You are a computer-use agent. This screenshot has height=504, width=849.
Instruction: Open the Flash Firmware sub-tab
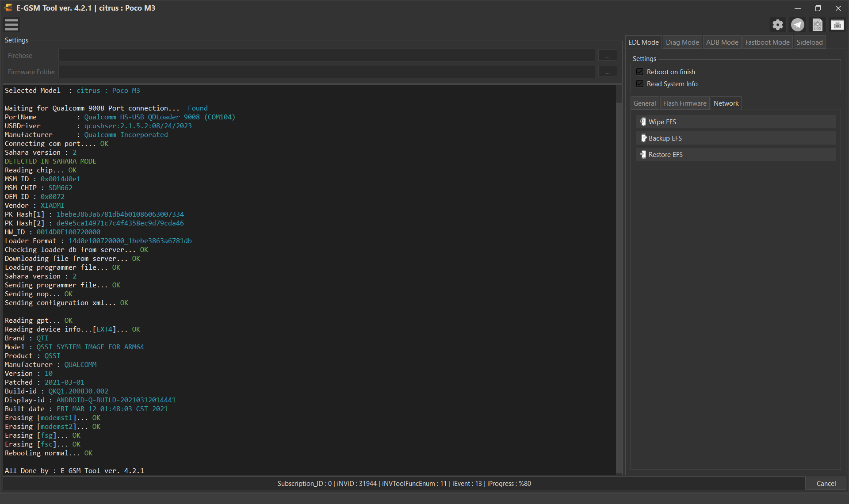[x=685, y=103]
